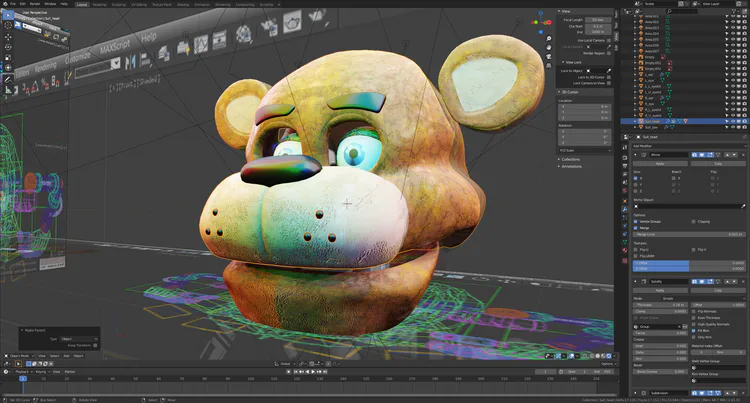
Task: Click the viewport pan hand icon
Action: (549, 47)
